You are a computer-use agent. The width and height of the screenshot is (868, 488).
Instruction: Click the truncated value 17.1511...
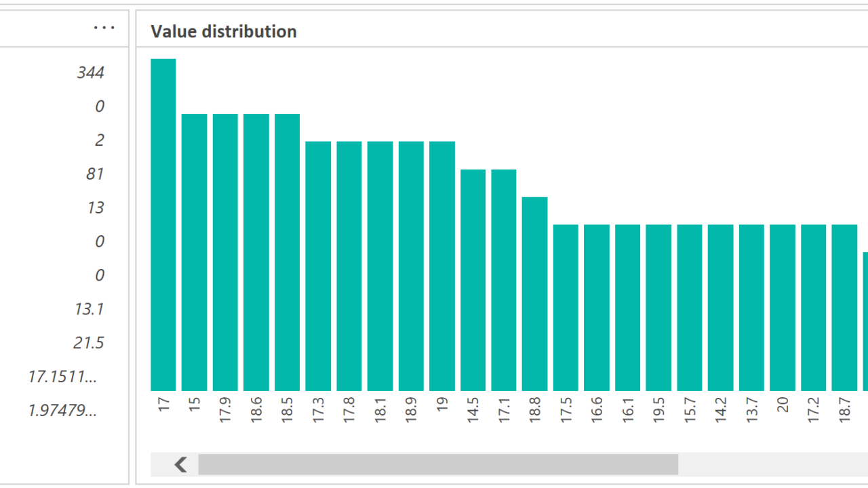point(62,377)
